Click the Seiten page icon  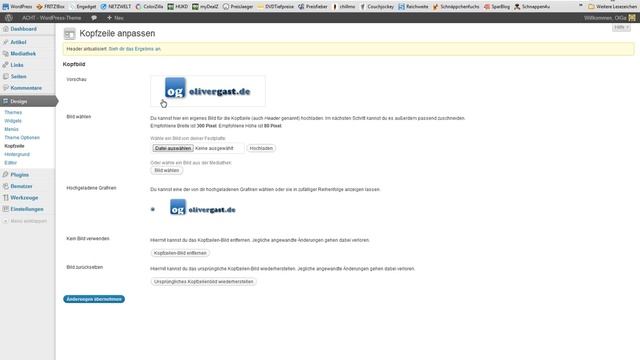pos(5,76)
